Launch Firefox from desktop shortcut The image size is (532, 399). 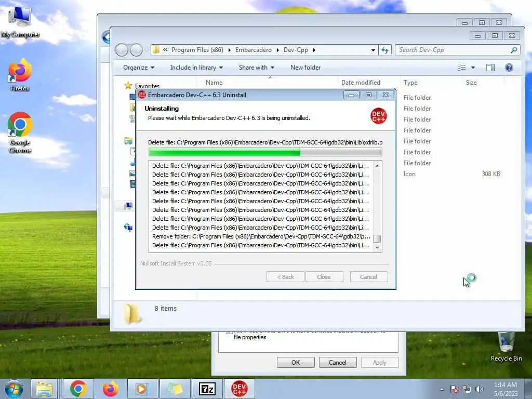point(20,75)
